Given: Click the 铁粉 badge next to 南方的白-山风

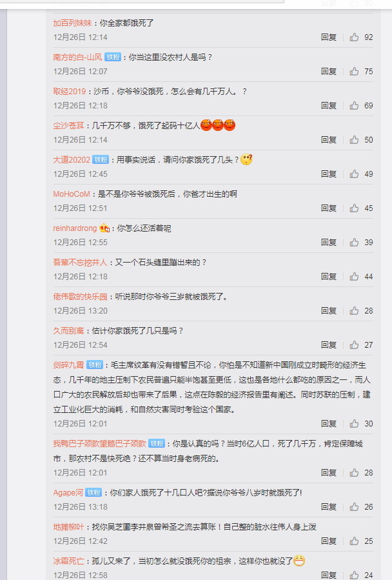Looking at the screenshot, I should pos(113,57).
